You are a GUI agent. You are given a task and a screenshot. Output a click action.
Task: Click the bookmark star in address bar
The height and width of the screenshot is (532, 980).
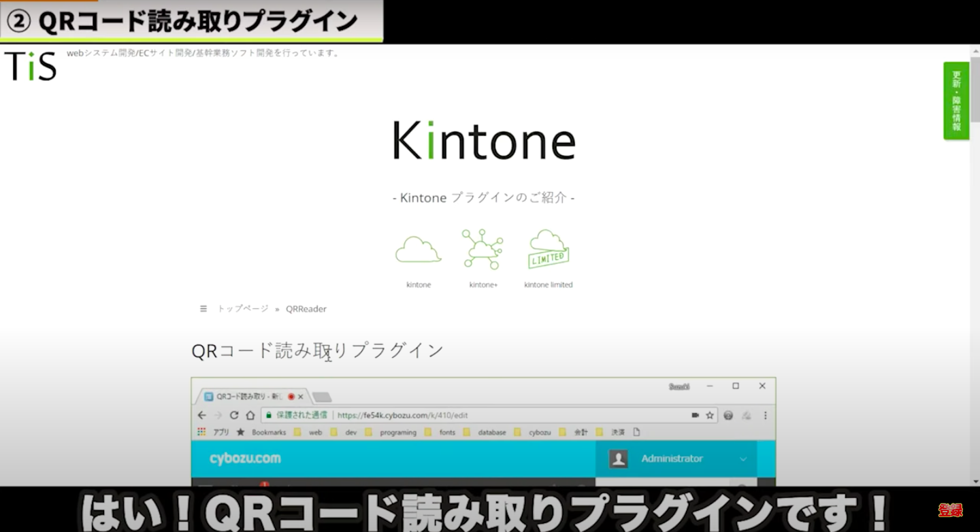(x=710, y=415)
